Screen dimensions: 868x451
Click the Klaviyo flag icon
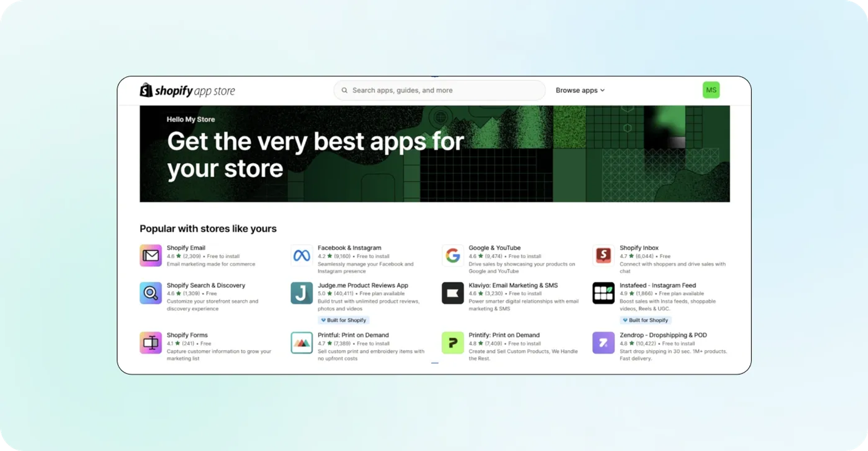click(x=452, y=293)
